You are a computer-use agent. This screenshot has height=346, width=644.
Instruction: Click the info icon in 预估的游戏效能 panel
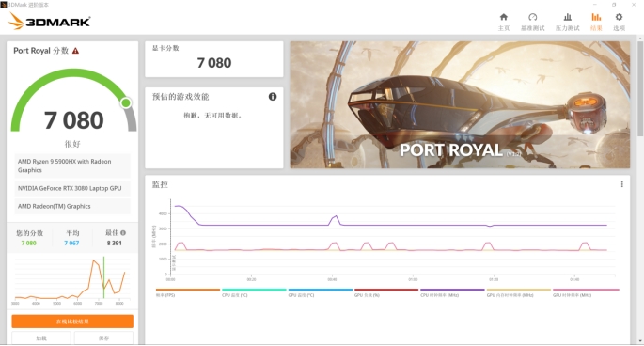point(273,97)
